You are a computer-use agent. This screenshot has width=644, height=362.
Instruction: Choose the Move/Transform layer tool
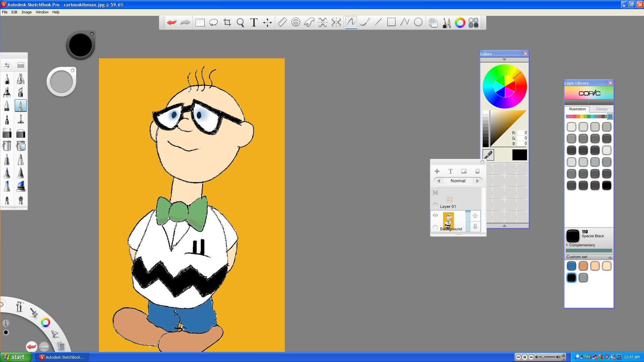[x=267, y=22]
